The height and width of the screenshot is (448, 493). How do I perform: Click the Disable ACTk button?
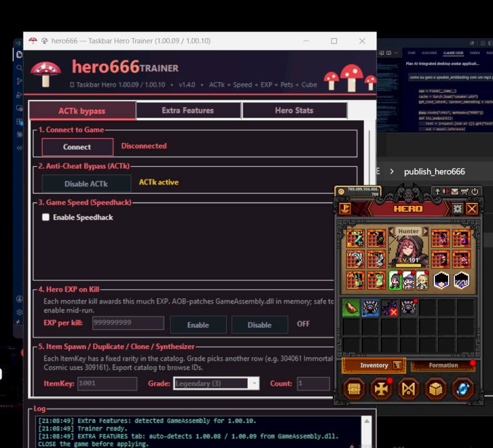pos(86,184)
